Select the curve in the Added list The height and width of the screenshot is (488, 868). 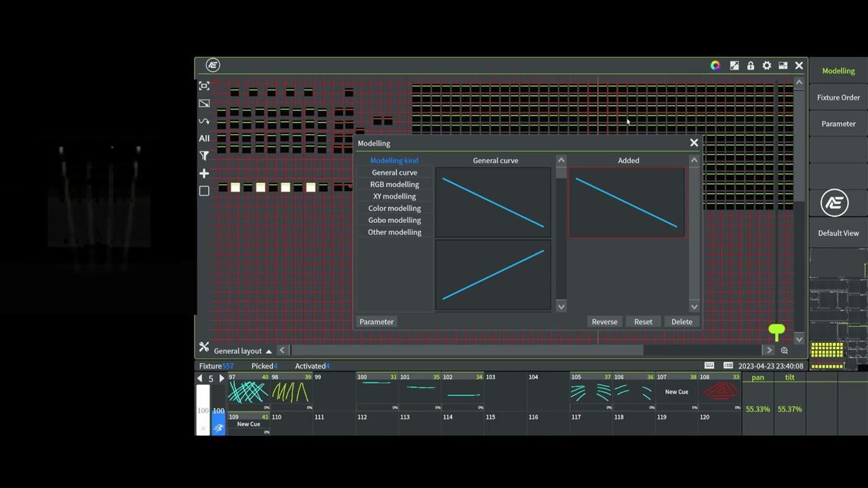point(627,203)
